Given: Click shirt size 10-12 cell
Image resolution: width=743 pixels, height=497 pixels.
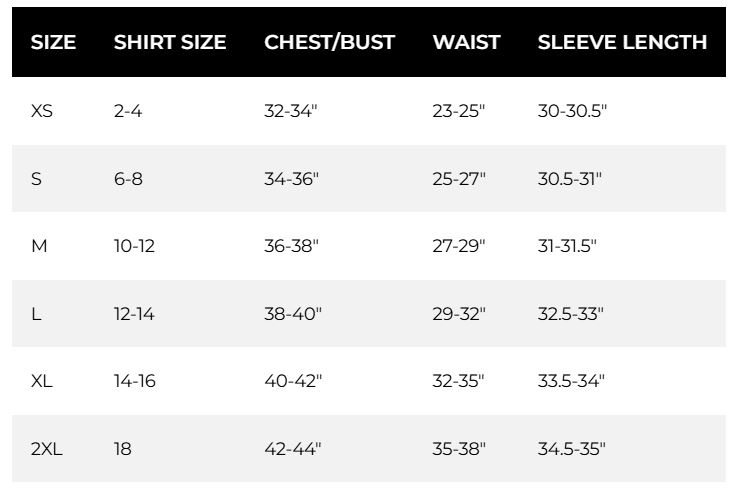Looking at the screenshot, I should pos(134,246).
